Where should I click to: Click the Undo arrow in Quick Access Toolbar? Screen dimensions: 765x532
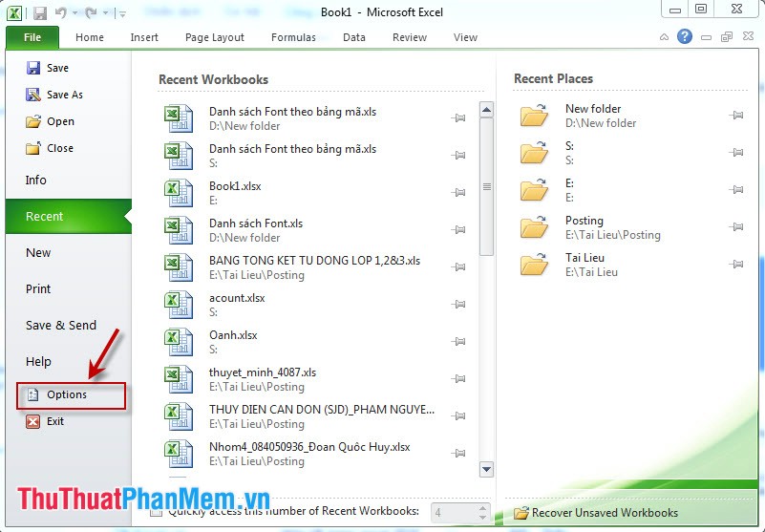click(61, 12)
